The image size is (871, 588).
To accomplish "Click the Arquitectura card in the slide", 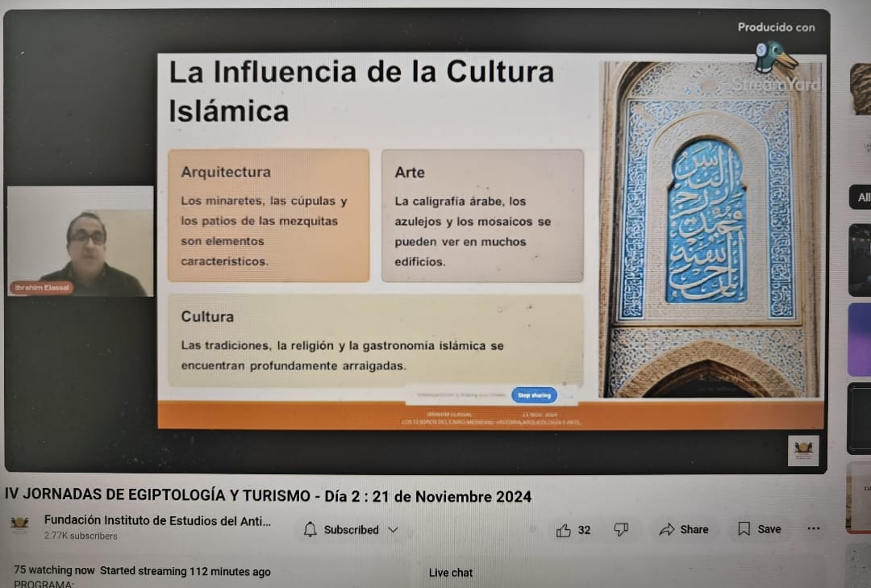I will pos(269,215).
